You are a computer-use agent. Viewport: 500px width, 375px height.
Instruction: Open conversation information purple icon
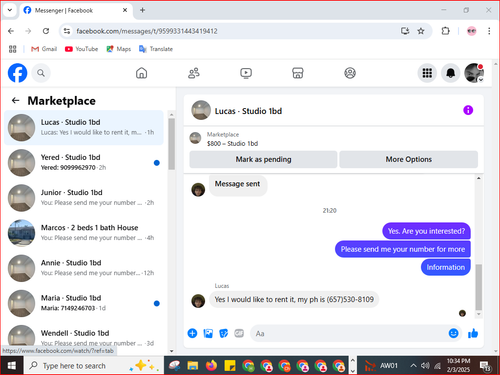point(468,110)
